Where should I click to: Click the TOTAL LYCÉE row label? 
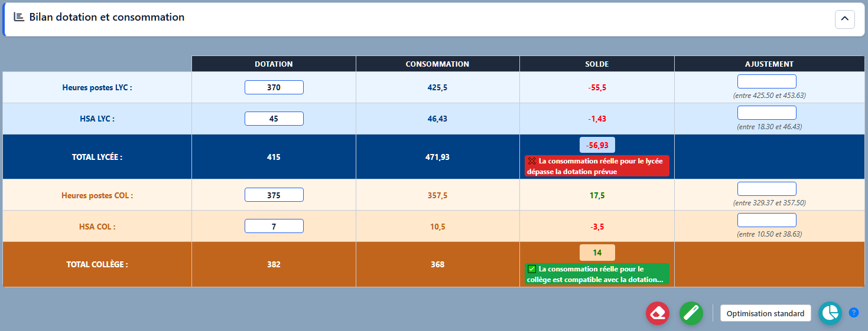[x=97, y=157]
